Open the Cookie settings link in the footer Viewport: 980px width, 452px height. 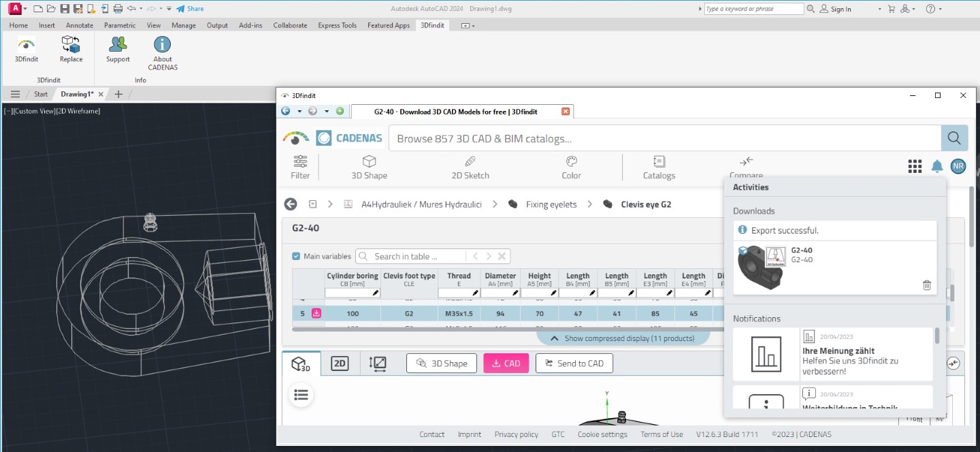click(602, 434)
